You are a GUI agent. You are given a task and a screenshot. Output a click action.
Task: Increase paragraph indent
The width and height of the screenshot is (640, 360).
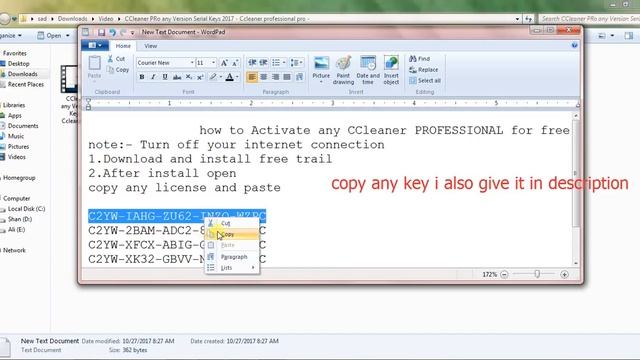coord(264,62)
